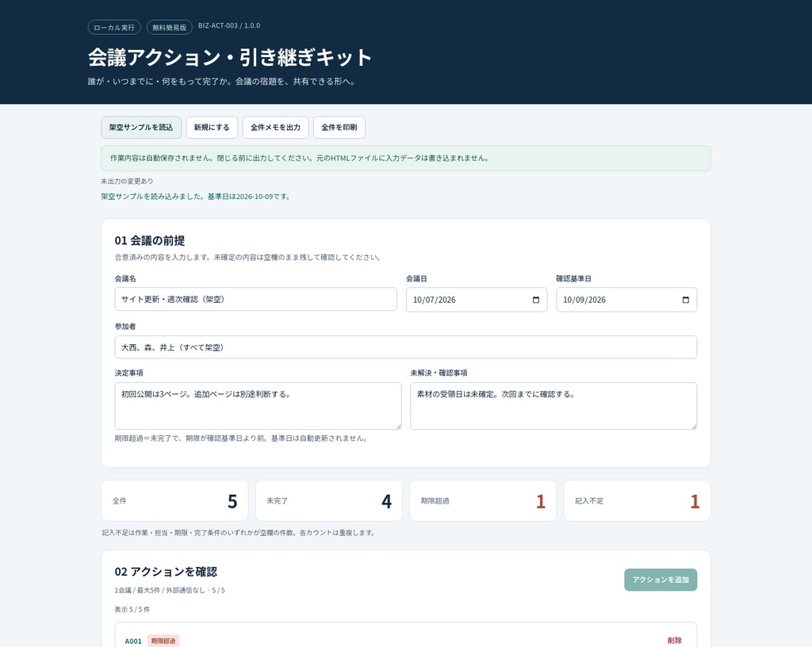
Task: Open the 確認基準日 calendar picker icon
Action: 686,300
